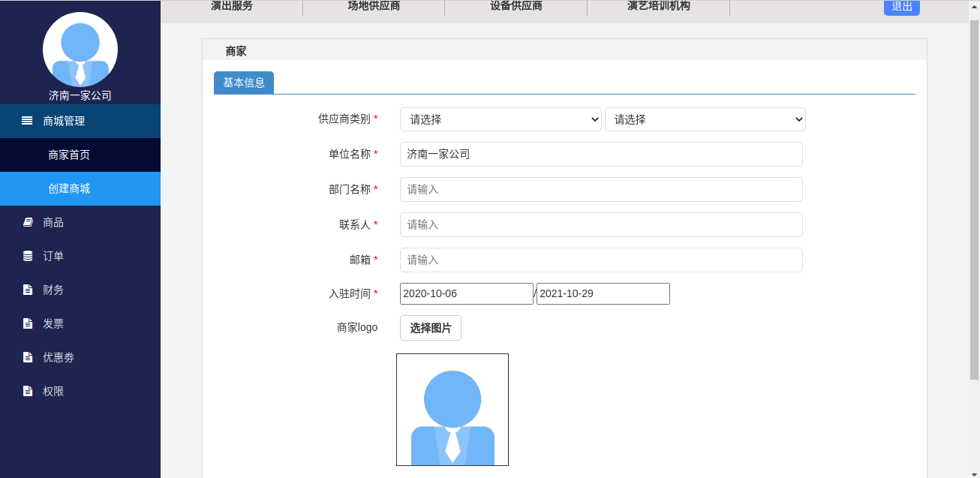
Task: Click the 财务 document icon in sidebar
Action: tap(28, 290)
